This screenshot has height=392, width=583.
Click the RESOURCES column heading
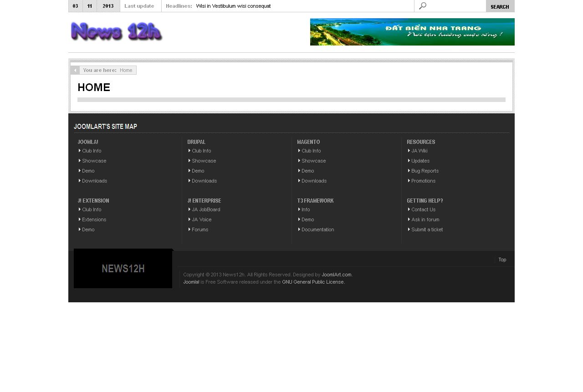pyautogui.click(x=421, y=142)
